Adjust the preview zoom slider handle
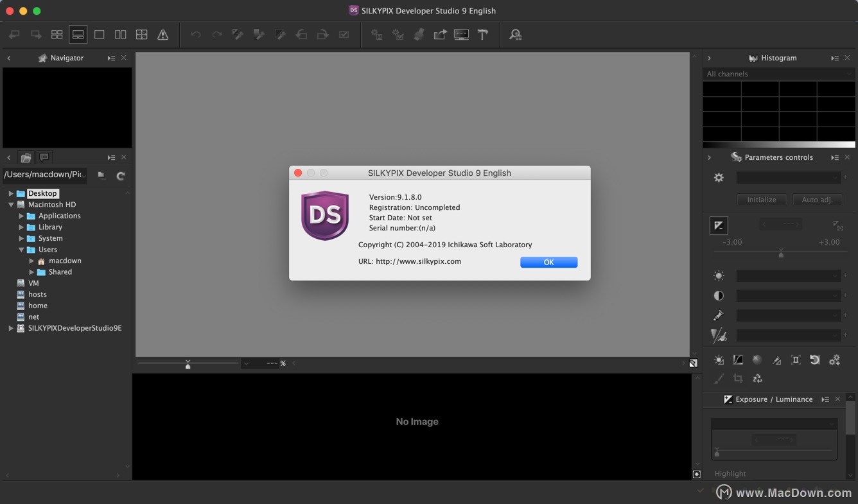 [188, 365]
